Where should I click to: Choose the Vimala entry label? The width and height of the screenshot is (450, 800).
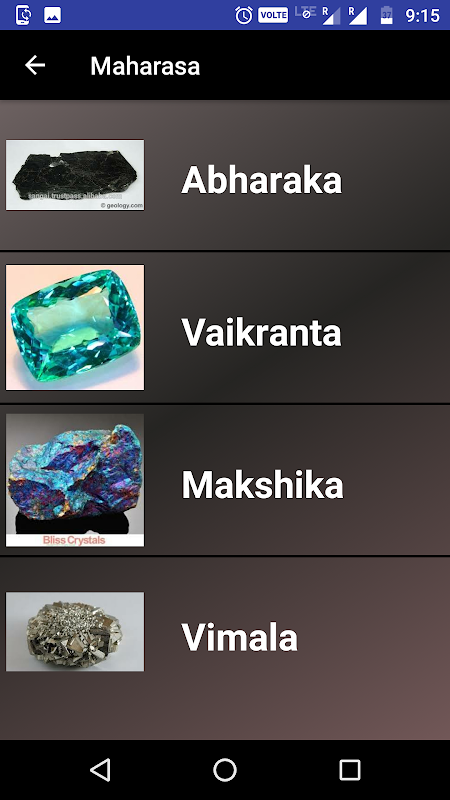pos(239,637)
